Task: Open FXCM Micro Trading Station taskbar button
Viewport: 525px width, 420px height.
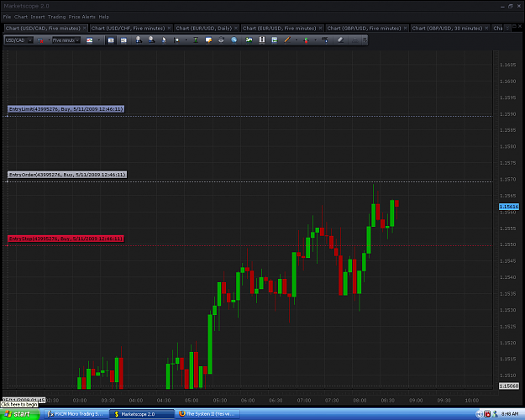Action: point(76,414)
